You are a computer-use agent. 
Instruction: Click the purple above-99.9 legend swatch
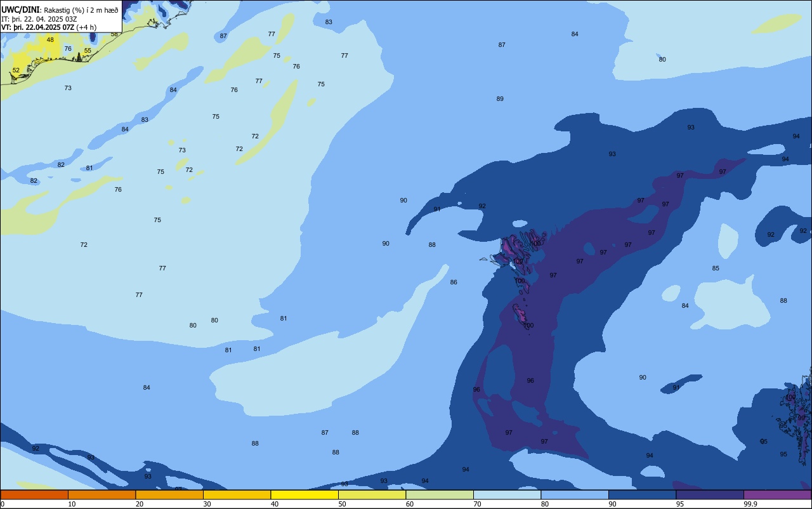point(777,494)
